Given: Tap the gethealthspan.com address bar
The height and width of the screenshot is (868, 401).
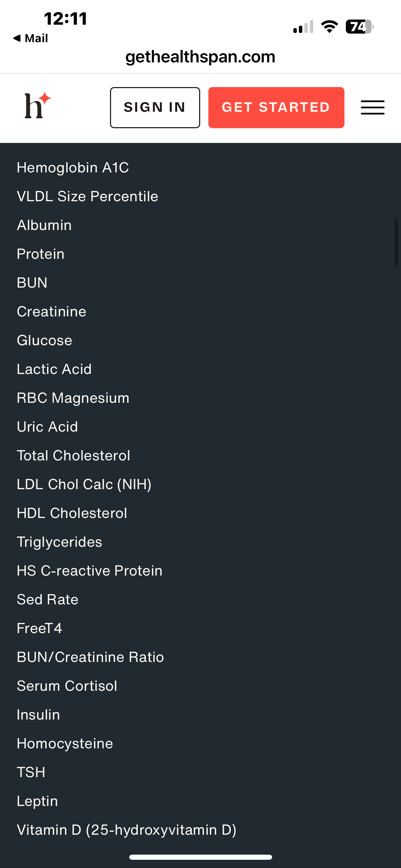Looking at the screenshot, I should (200, 57).
